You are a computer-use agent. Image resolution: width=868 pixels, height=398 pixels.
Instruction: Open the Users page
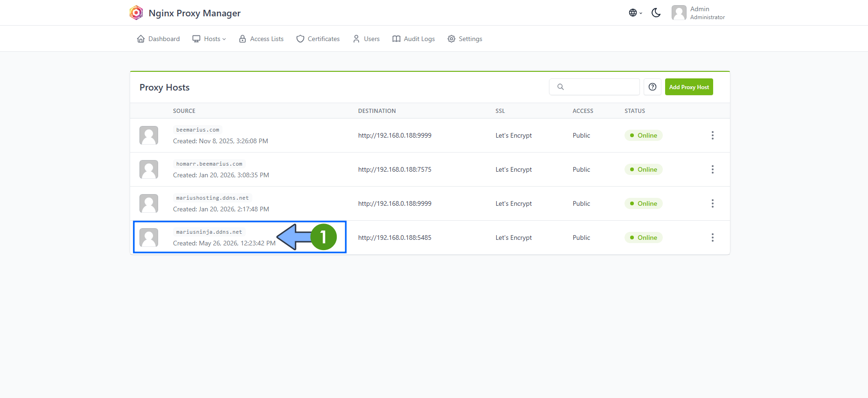[x=366, y=39]
